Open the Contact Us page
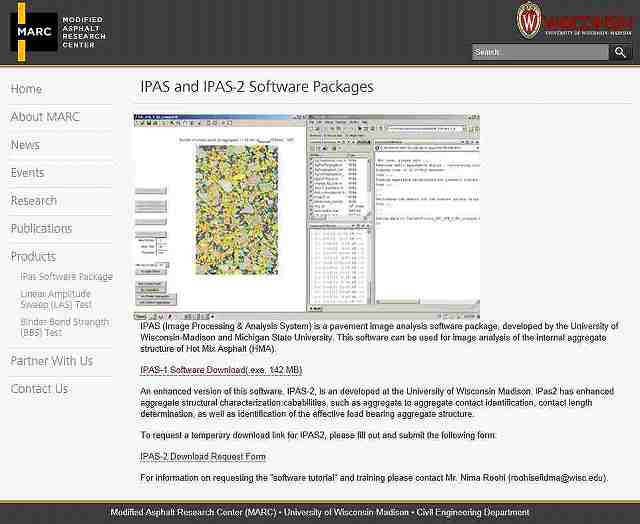Viewport: 640px width, 524px height. coord(39,389)
